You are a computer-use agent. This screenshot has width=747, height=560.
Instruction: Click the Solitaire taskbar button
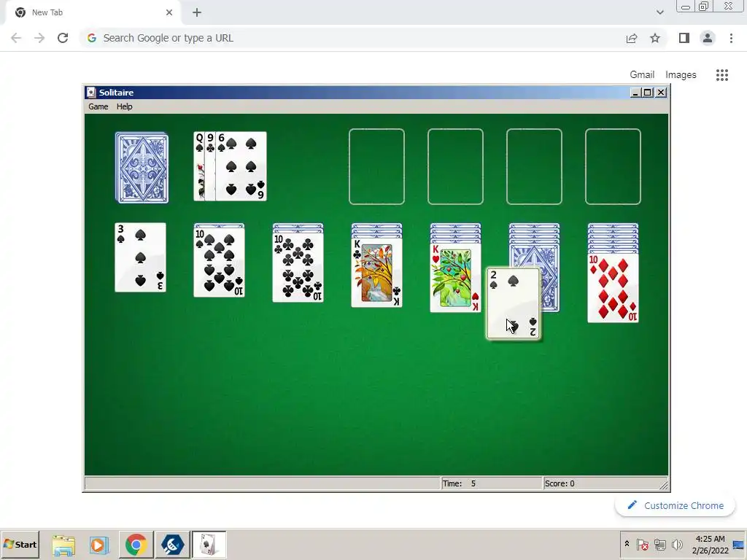coord(209,544)
